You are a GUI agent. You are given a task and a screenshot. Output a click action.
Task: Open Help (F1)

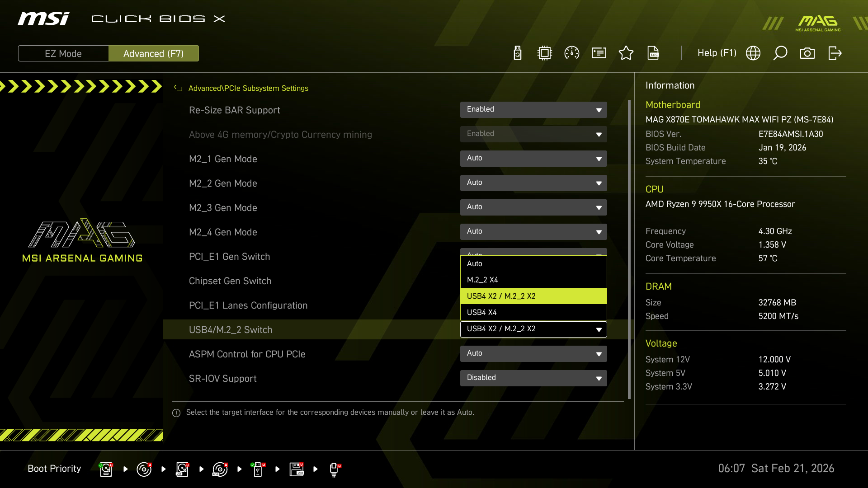click(x=717, y=53)
